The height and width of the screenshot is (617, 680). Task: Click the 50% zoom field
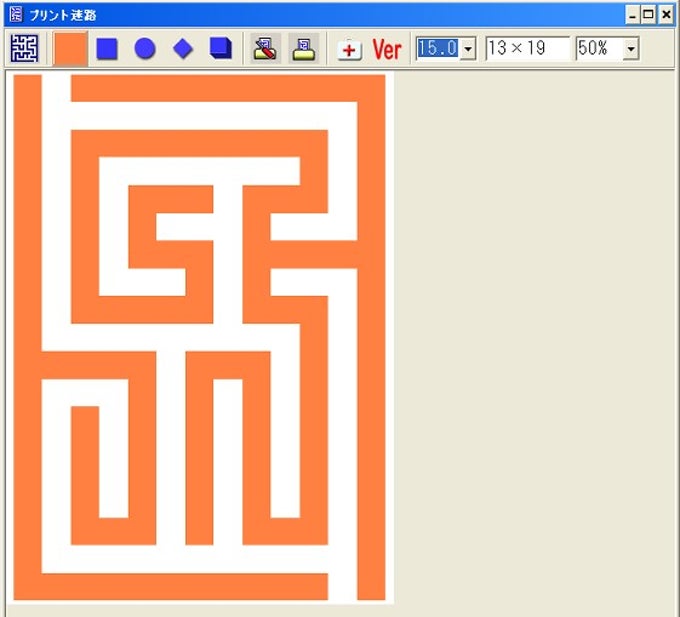600,48
